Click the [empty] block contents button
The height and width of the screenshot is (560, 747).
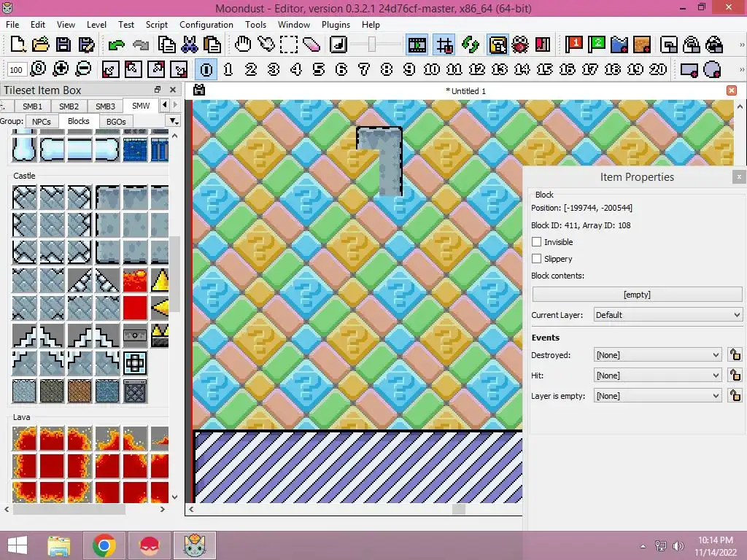[x=637, y=295]
